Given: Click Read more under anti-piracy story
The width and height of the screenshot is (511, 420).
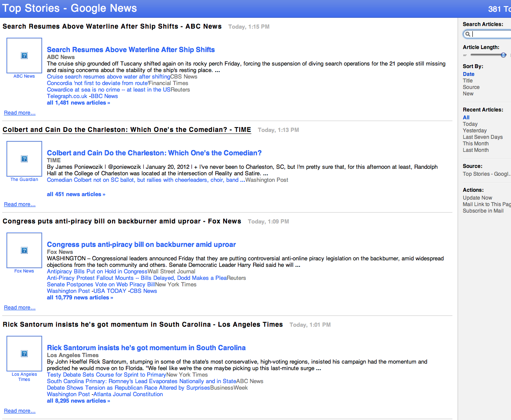Looking at the screenshot, I should (x=20, y=308).
